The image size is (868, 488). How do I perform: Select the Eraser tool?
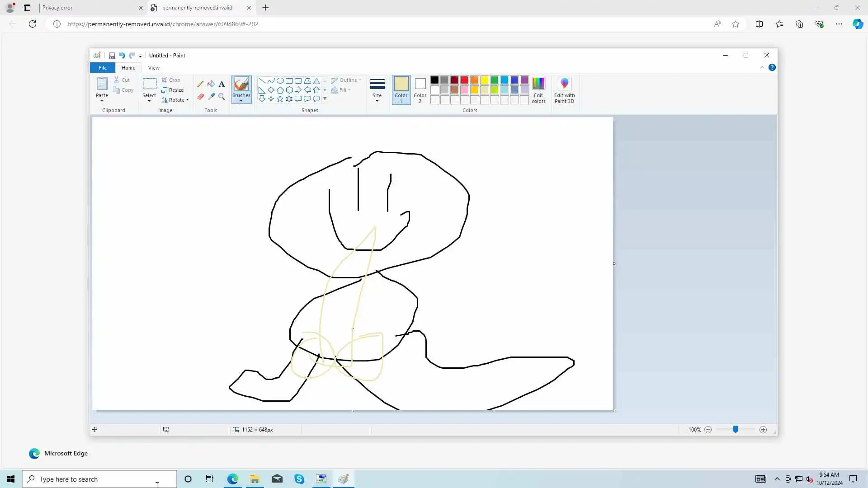[x=200, y=96]
